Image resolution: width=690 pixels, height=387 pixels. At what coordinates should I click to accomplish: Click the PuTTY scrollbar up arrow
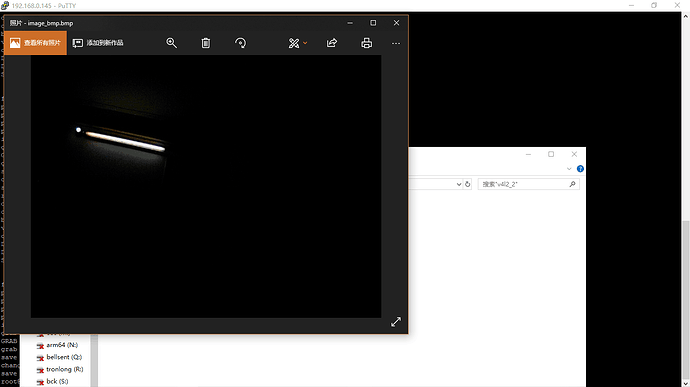click(x=686, y=16)
